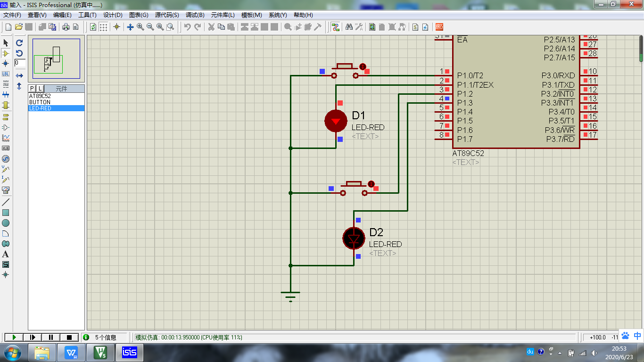This screenshot has height=362, width=644.
Task: Click the 2D text 'A' tool
Action: (6, 254)
